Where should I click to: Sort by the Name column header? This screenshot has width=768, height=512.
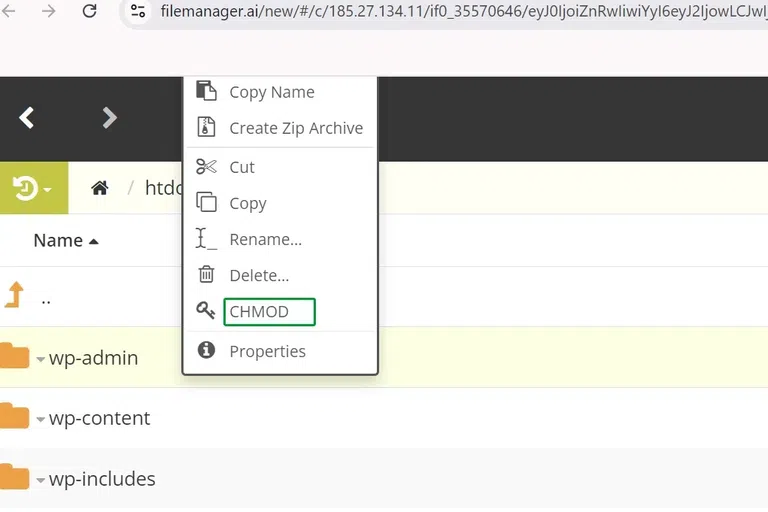click(x=58, y=241)
